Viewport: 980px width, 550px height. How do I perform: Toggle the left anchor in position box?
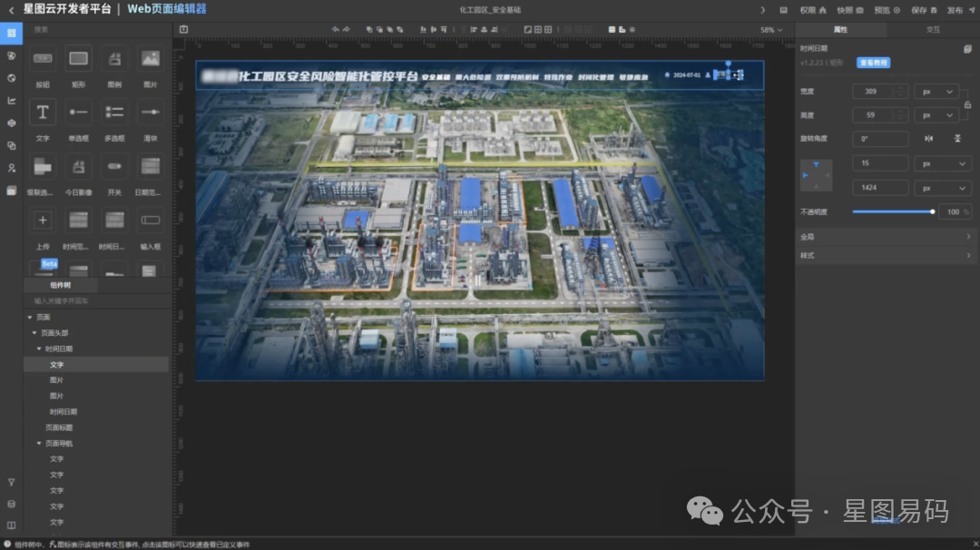(805, 176)
